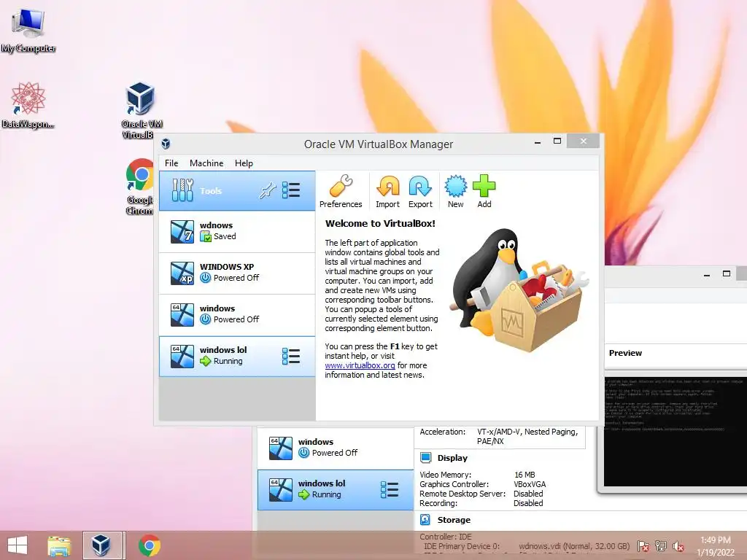Open the Preferences tool
The height and width of the screenshot is (560, 747).
pos(341,192)
